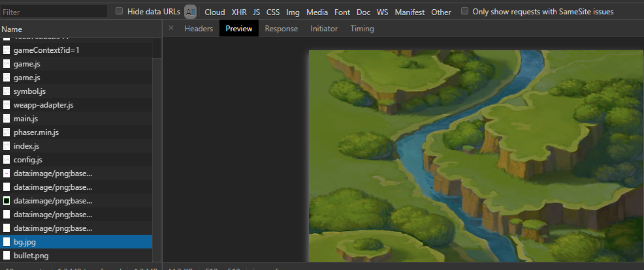Filter requests by Font type
644x270 pixels.
click(x=342, y=12)
